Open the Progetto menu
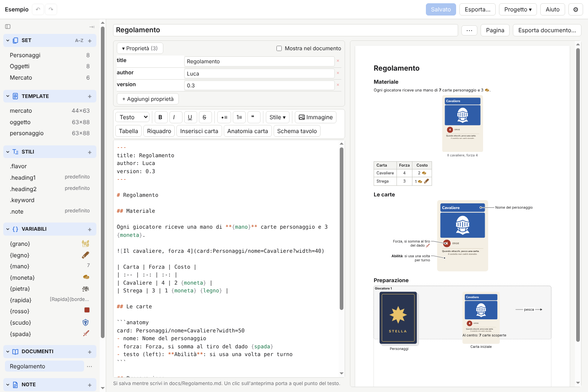 518,9
